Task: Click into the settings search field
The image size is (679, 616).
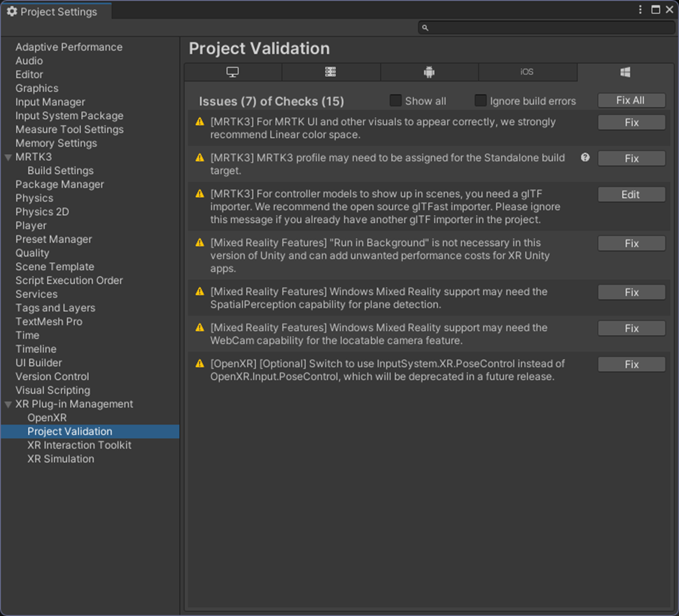Action: click(549, 27)
